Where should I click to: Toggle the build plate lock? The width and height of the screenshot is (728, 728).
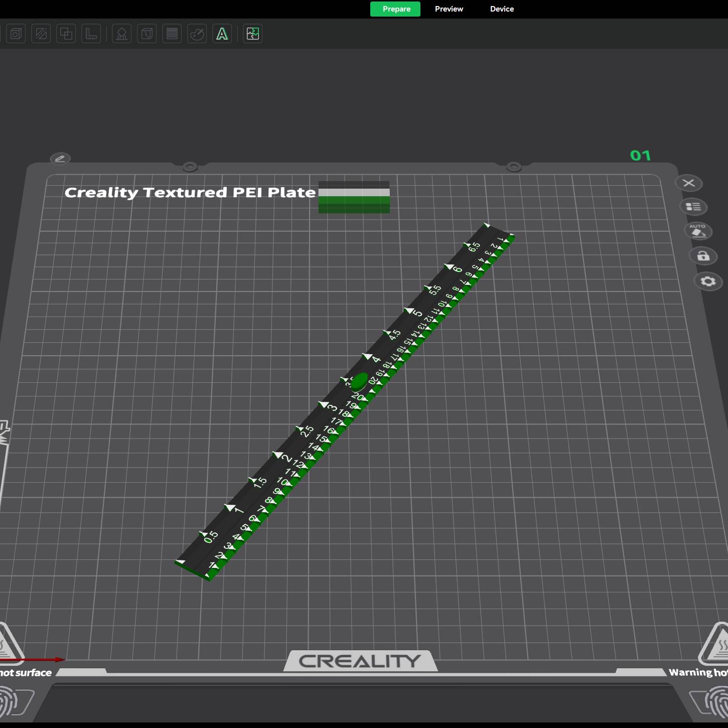coord(703,256)
